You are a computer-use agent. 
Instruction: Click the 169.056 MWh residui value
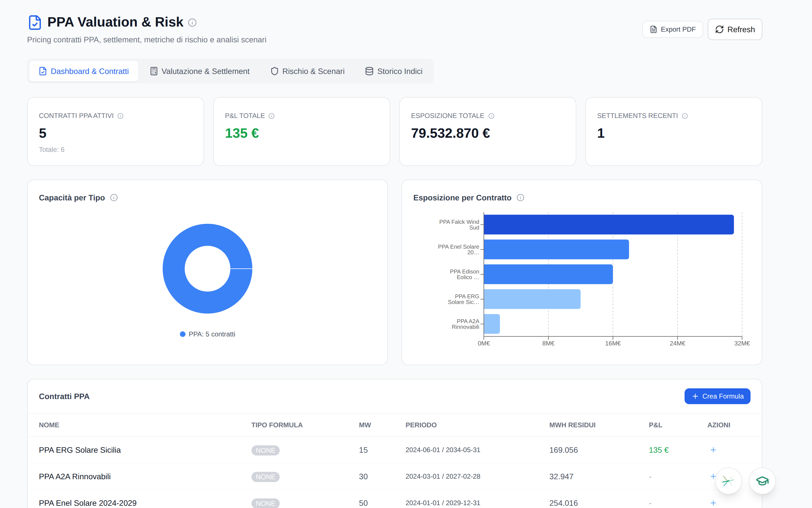click(563, 450)
